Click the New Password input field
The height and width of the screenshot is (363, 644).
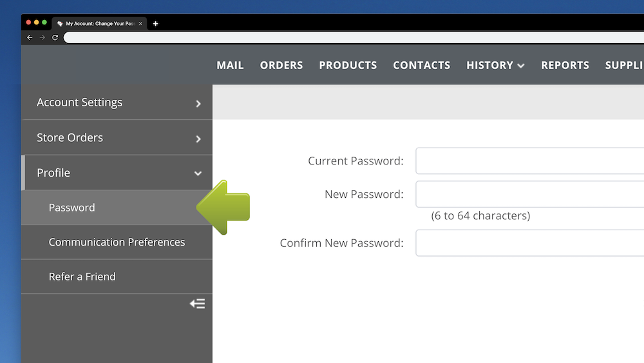530,194
